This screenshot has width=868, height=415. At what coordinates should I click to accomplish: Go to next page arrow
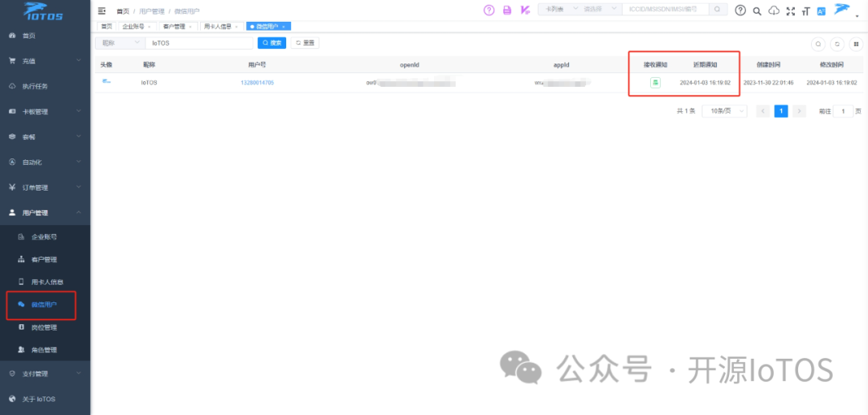point(799,111)
